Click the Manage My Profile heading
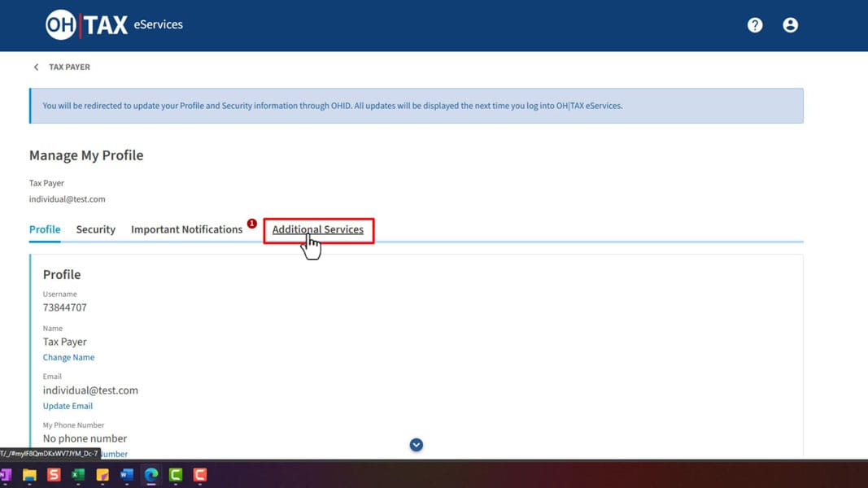Screen dimensions: 868x488 (x=86, y=155)
